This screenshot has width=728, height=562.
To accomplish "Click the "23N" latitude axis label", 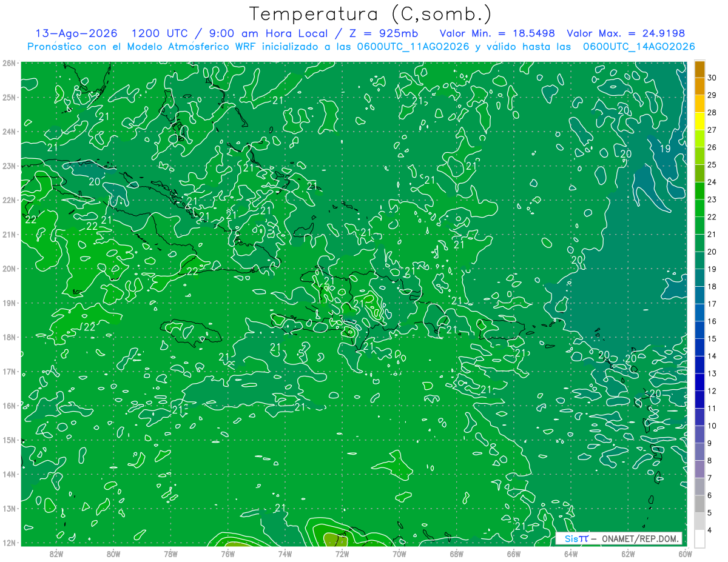I will (9, 166).
